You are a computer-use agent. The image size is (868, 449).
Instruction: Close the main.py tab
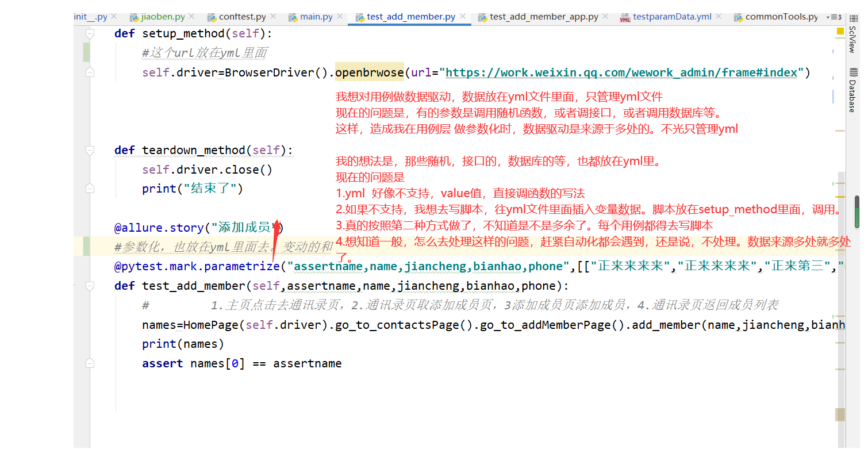coord(339,17)
